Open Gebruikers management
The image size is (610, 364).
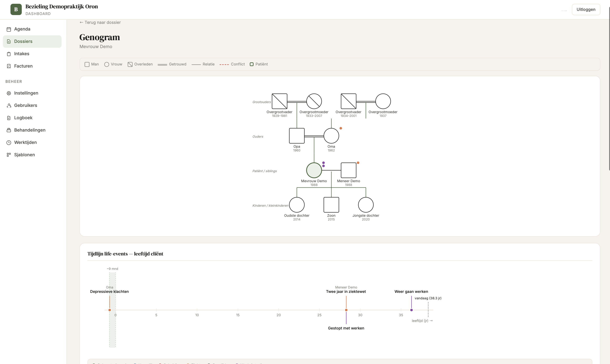pyautogui.click(x=32, y=105)
